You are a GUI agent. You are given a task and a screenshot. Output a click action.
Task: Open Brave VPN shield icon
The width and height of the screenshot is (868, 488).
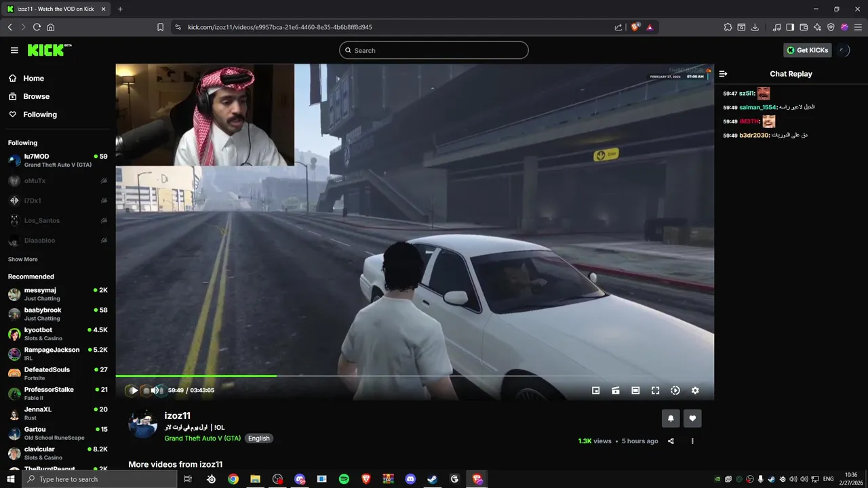click(831, 27)
